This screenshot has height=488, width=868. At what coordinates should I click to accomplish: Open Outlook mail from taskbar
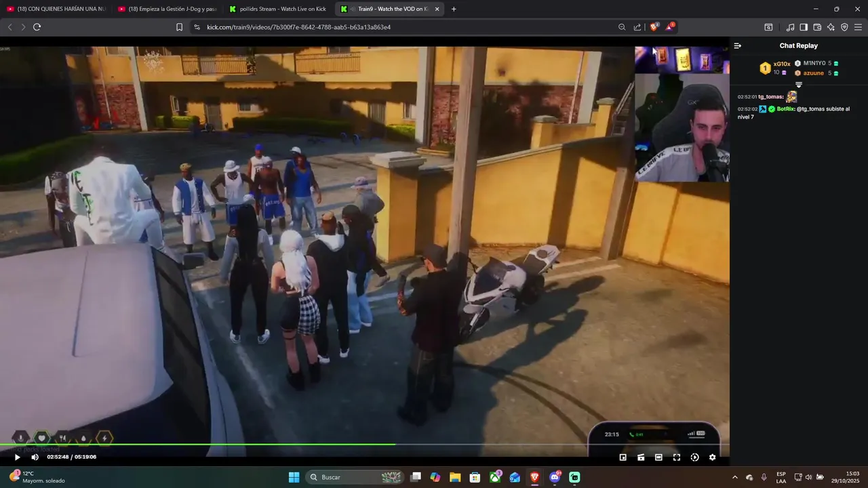pos(515,477)
